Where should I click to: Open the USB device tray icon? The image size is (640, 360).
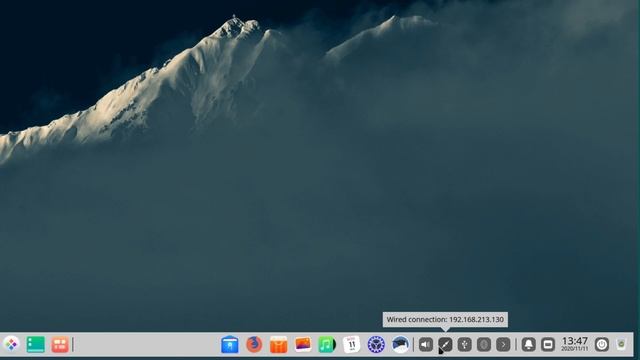tap(464, 344)
